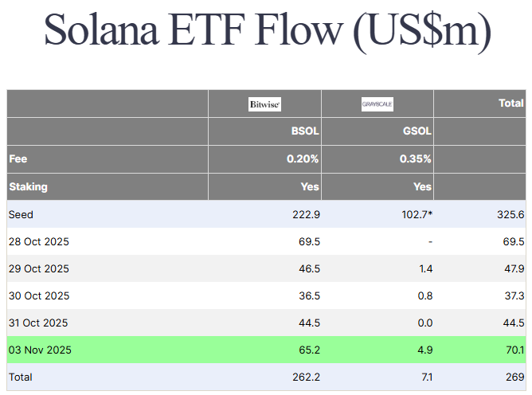Select the 30 Oct 2025 date label
This screenshot has width=532, height=395.
pyautogui.click(x=39, y=296)
